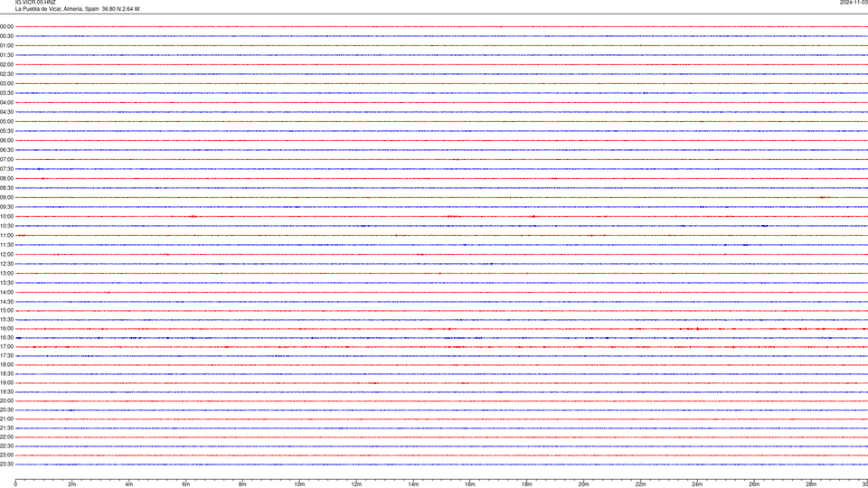The width and height of the screenshot is (868, 488).
Task: Click the 10m tick label on axis
Action: click(299, 484)
